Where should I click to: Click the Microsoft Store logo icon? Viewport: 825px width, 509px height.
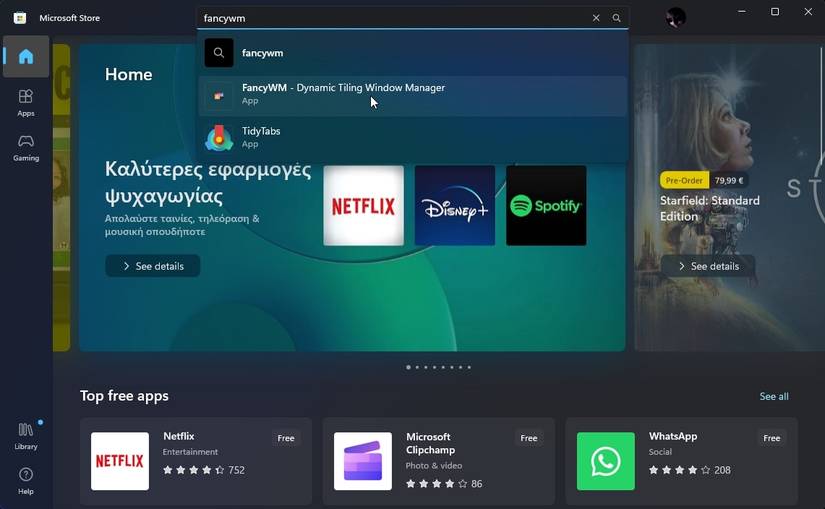(x=20, y=18)
